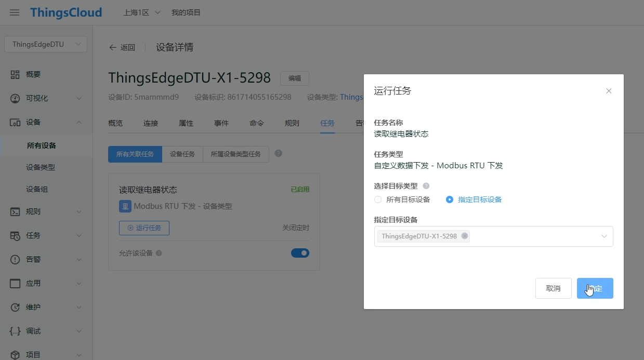Open the 指定目标设备 dropdown arrow

pos(604,236)
